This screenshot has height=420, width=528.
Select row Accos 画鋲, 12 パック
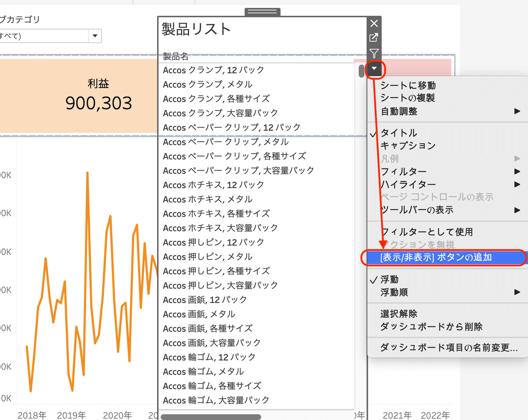pos(205,300)
